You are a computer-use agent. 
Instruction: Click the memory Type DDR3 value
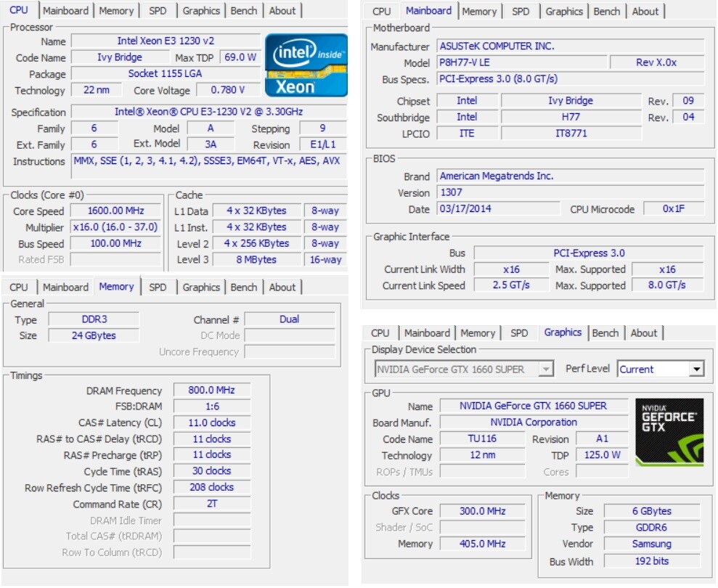tap(94, 319)
